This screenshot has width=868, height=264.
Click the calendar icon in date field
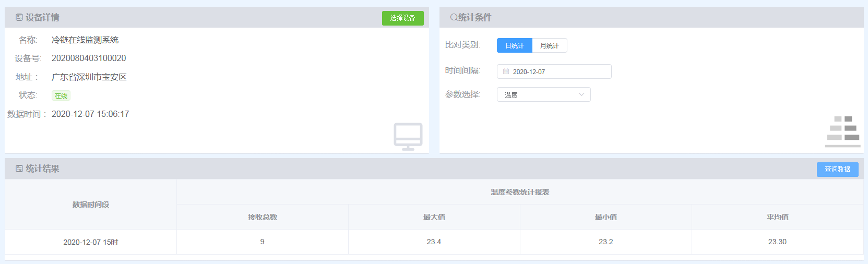[x=506, y=71]
